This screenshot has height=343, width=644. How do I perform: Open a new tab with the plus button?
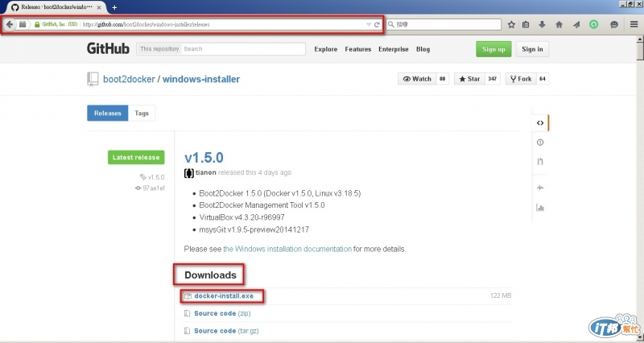pos(114,7)
